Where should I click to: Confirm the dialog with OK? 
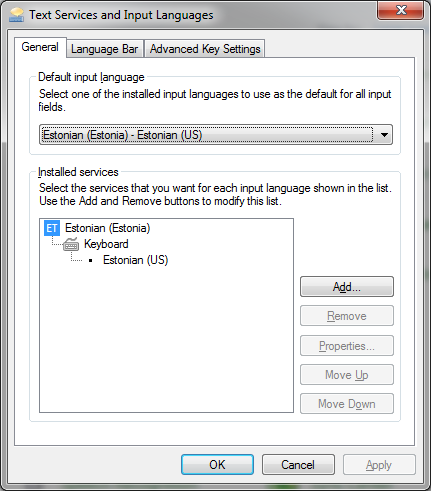click(217, 464)
